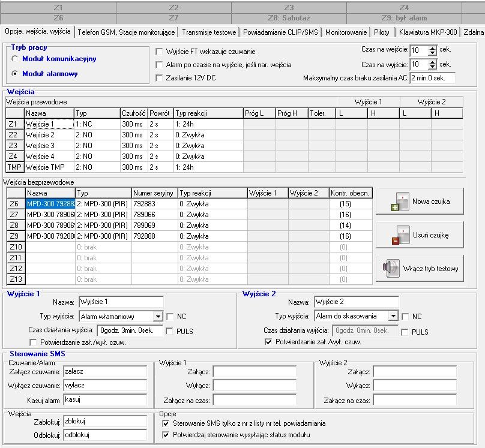This screenshot has height=448, width=485.
Task: Toggle Potwierdzaj sterowanie wysyłając status modułu
Action: pos(166,435)
